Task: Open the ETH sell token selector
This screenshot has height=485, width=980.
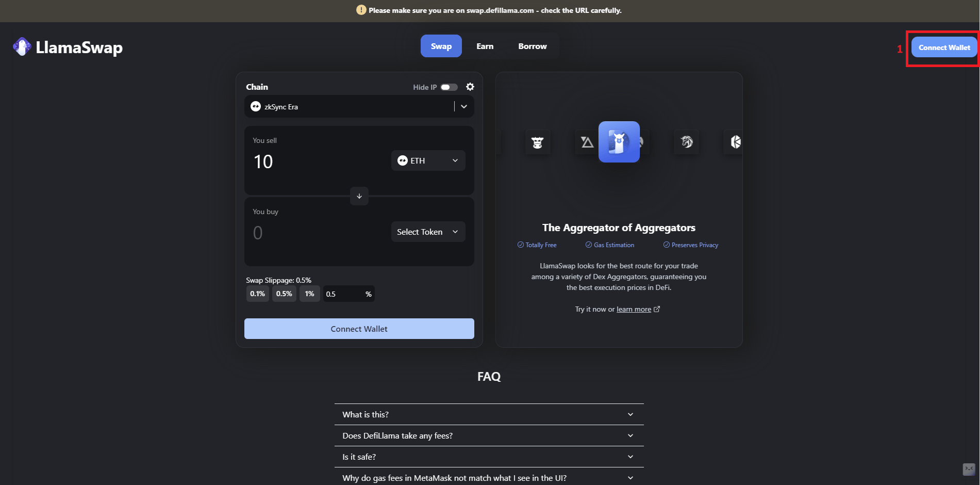Action: 428,160
